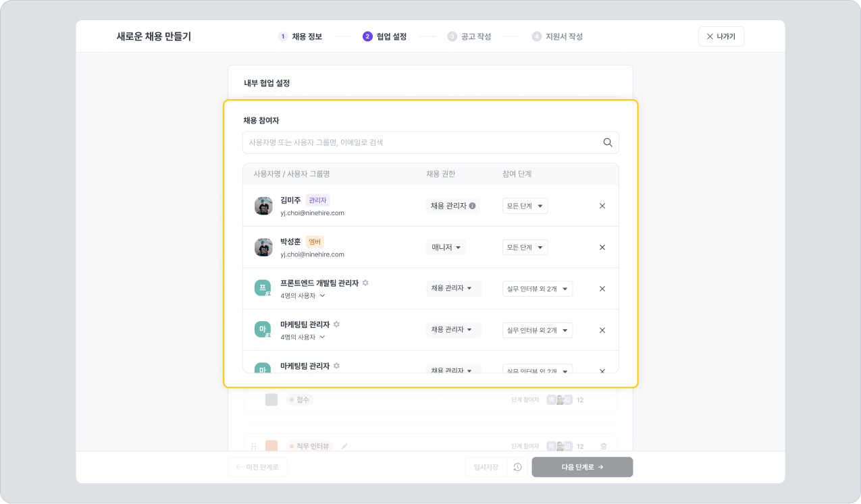Click the 프 group avatar icon
The image size is (861, 504).
click(x=263, y=288)
